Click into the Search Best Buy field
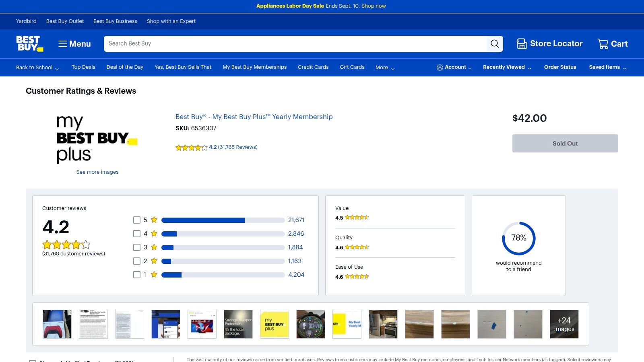Screen dimensions: 644x362 click(295, 44)
